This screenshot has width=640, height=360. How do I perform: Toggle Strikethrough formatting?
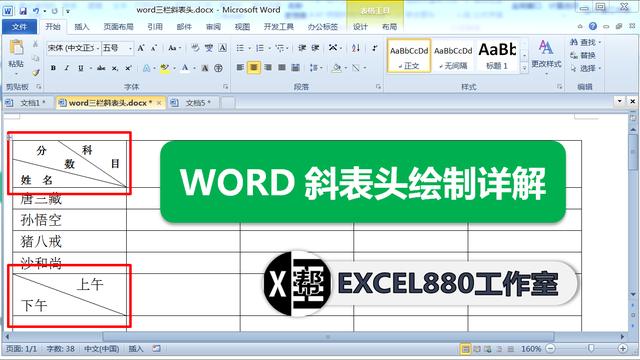tap(101, 68)
